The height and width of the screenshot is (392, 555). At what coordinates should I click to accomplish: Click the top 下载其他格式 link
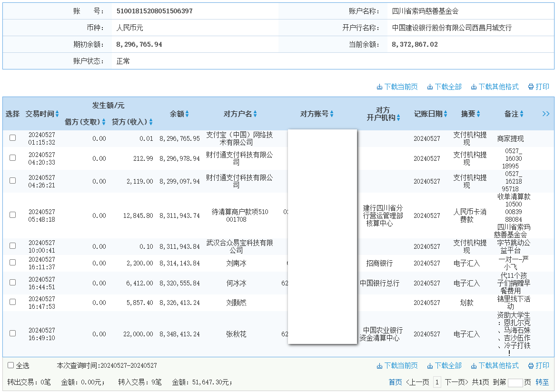tap(495, 87)
